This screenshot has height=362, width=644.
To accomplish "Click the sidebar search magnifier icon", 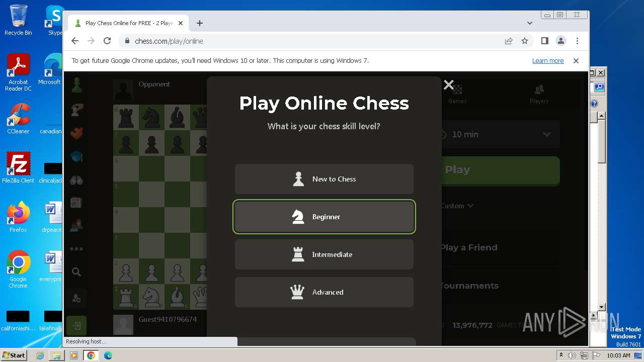I will pyautogui.click(x=76, y=272).
